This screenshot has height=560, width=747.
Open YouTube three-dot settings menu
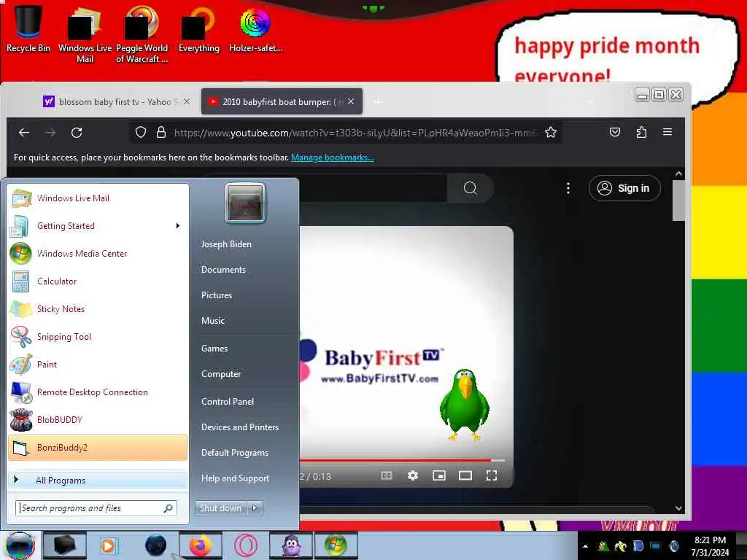click(x=568, y=188)
